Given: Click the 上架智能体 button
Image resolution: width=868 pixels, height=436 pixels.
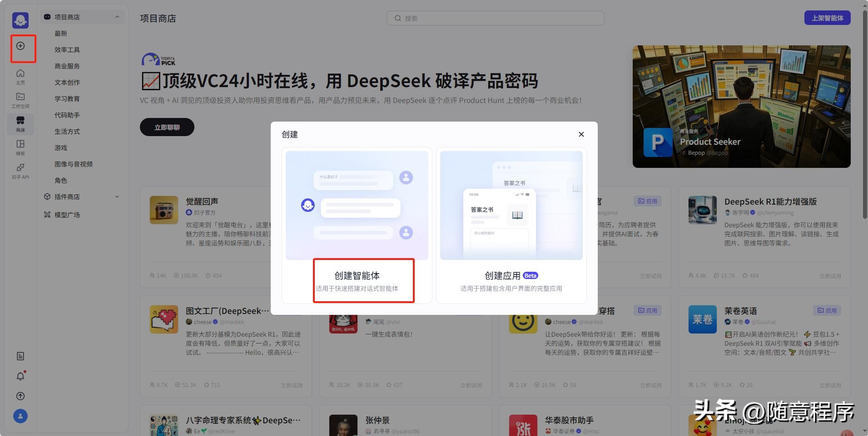Looking at the screenshot, I should pyautogui.click(x=827, y=18).
